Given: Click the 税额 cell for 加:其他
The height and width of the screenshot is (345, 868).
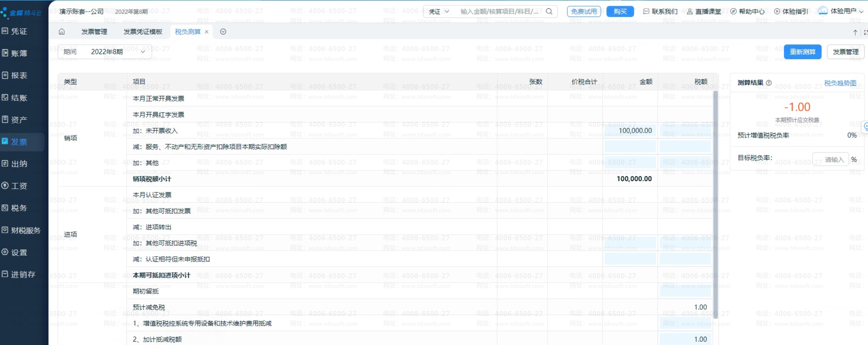Looking at the screenshot, I should [685, 163].
